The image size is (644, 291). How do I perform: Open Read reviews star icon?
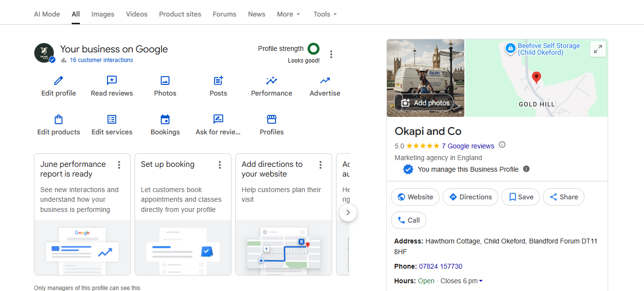pos(112,81)
